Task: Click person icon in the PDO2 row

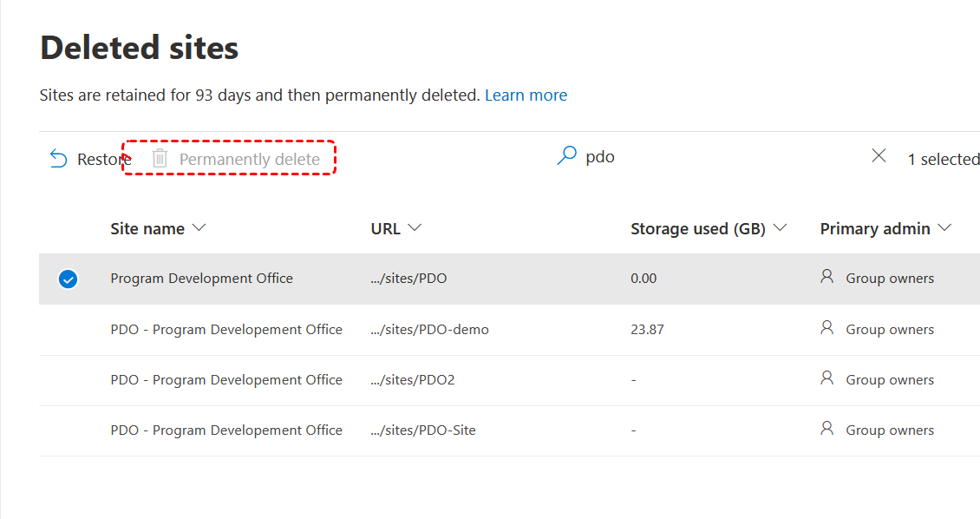Action: (x=826, y=378)
